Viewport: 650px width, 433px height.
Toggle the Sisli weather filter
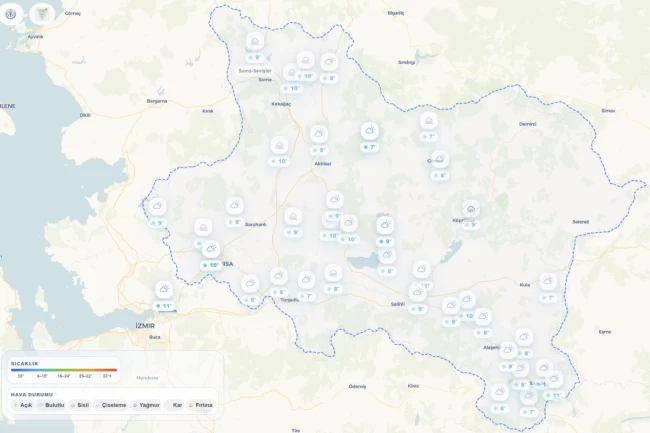pyautogui.click(x=82, y=405)
